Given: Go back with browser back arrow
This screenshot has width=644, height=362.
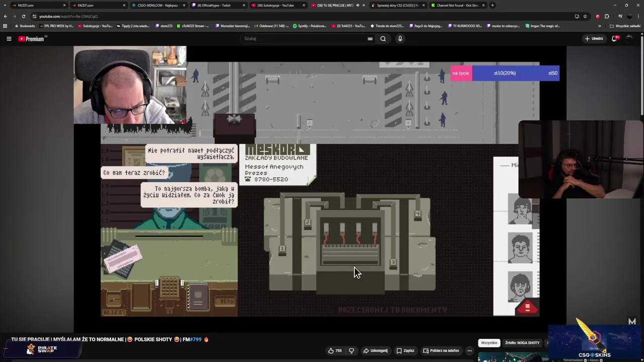Looking at the screenshot, I should (6, 16).
